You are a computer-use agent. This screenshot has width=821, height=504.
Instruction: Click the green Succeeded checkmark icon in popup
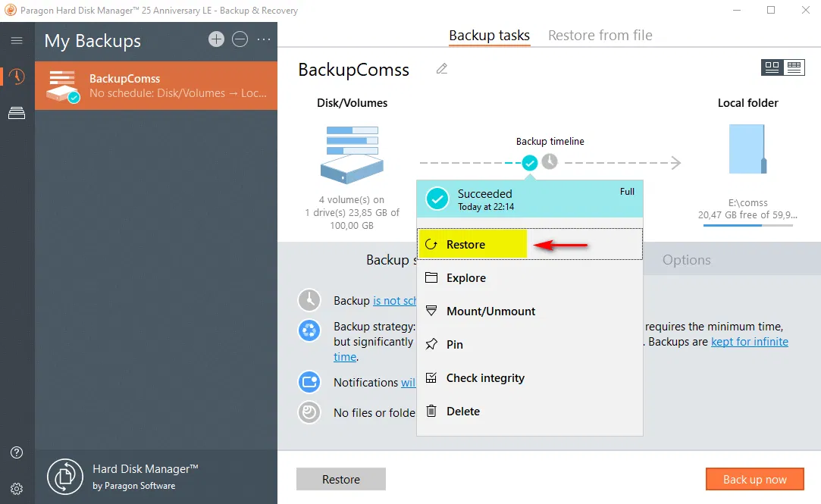[x=437, y=199]
